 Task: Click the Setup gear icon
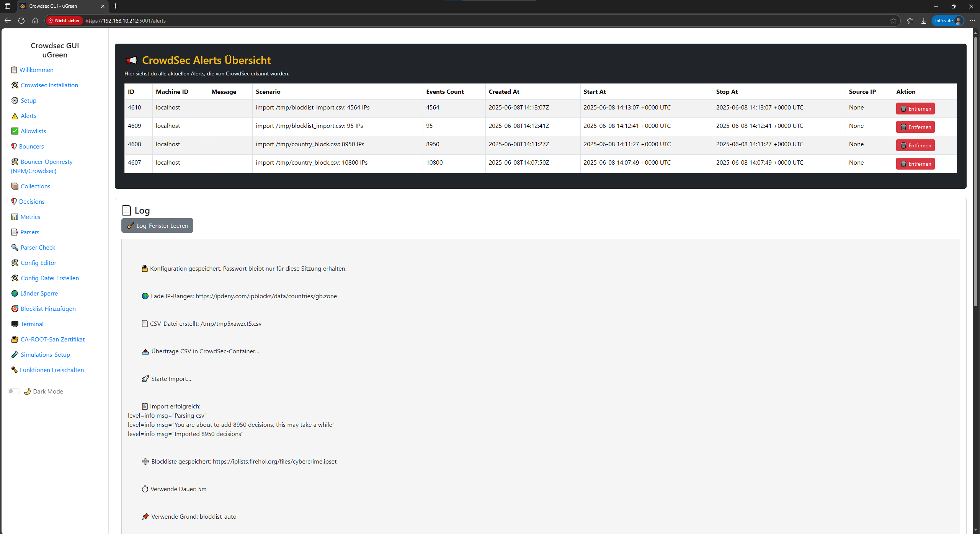pos(15,100)
